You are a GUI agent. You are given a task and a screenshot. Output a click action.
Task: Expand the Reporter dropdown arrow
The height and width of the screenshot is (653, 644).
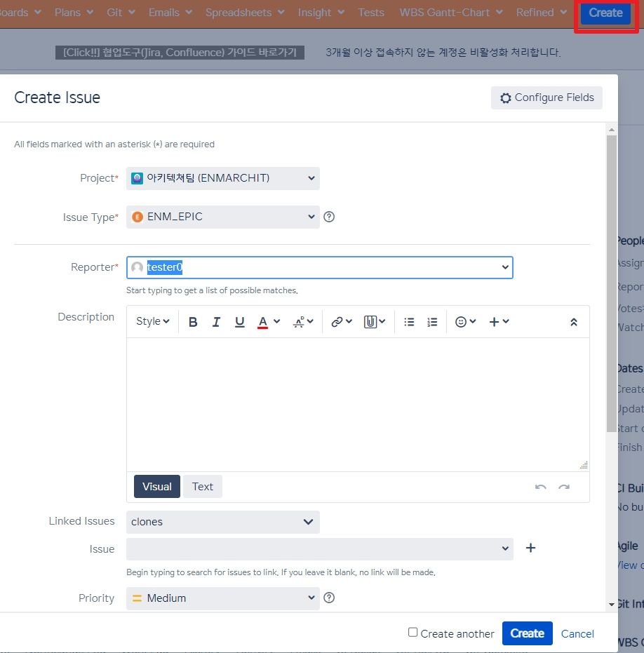(505, 267)
